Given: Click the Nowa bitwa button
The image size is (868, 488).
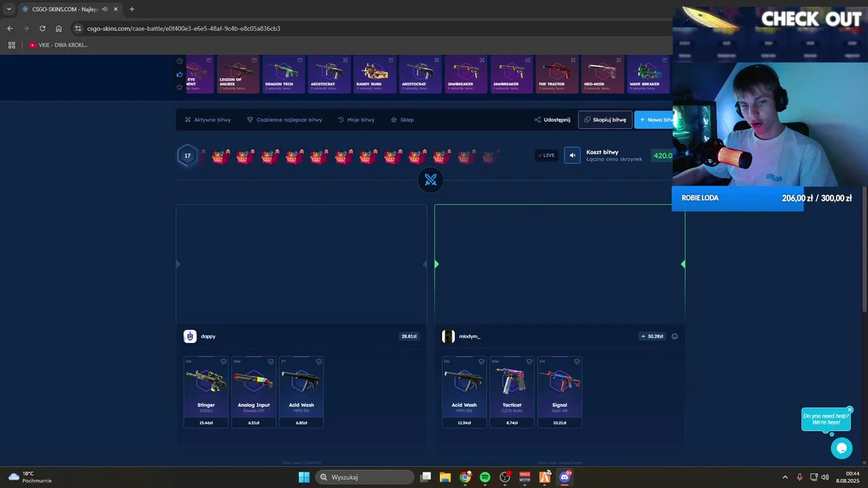Looking at the screenshot, I should point(654,120).
